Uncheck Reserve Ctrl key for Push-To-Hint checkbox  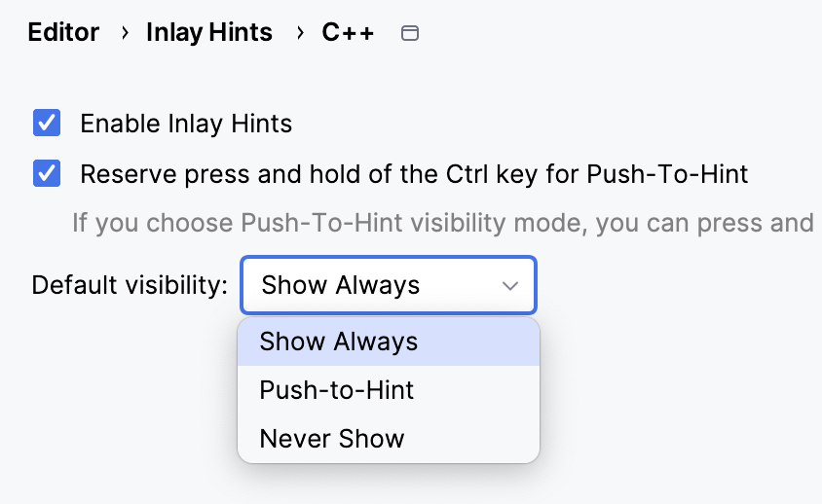click(47, 174)
